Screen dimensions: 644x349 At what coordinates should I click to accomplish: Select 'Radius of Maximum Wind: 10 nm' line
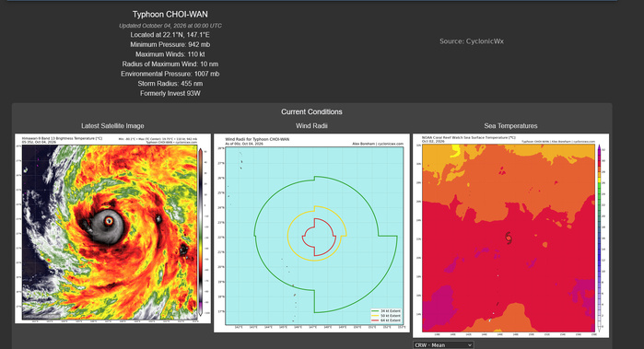170,64
